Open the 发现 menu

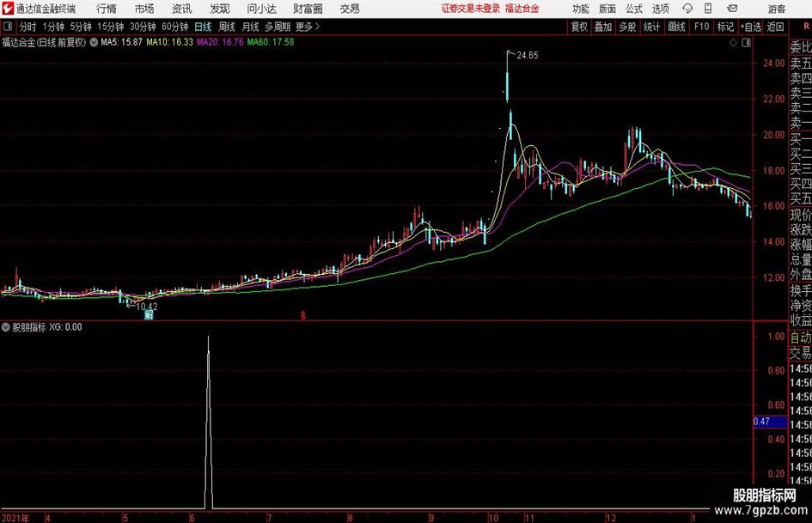point(220,9)
